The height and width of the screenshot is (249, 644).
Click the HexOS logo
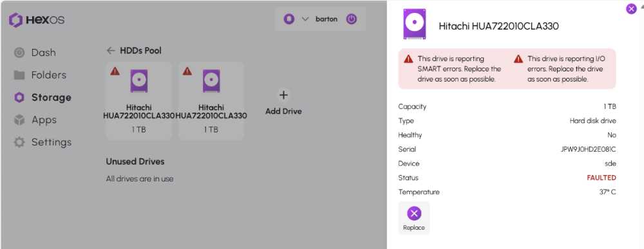pos(37,20)
